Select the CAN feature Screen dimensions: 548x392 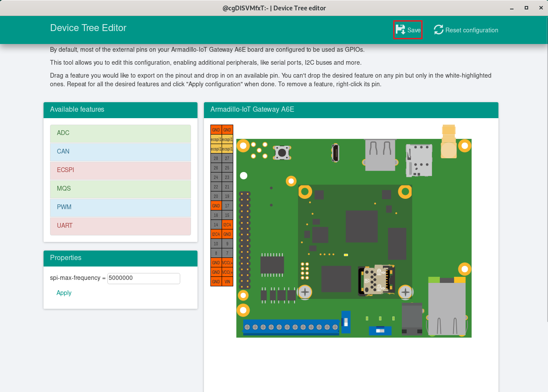coord(120,152)
